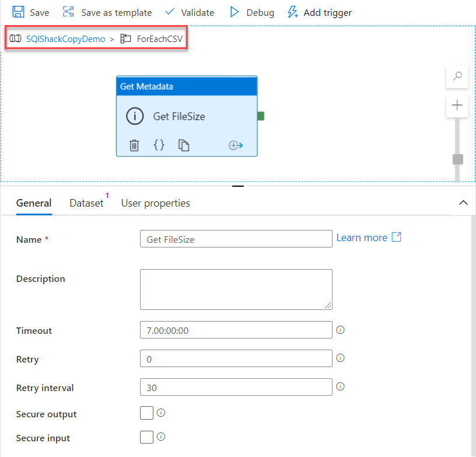The height and width of the screenshot is (457, 476).
Task: Click the Validate checkmark icon
Action: tap(170, 12)
